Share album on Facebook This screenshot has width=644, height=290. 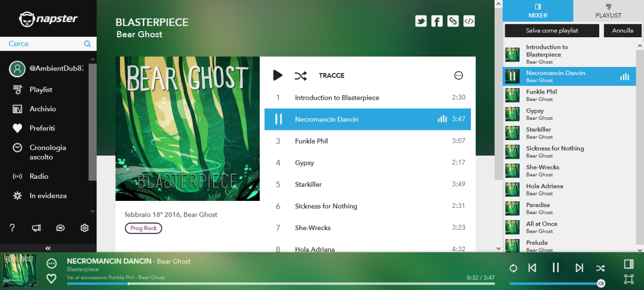coord(437,21)
